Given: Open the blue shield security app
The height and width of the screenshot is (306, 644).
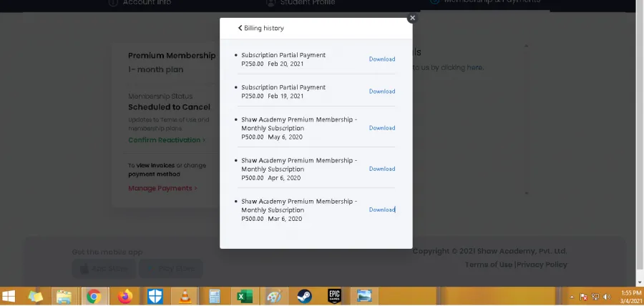Looking at the screenshot, I should point(155,296).
